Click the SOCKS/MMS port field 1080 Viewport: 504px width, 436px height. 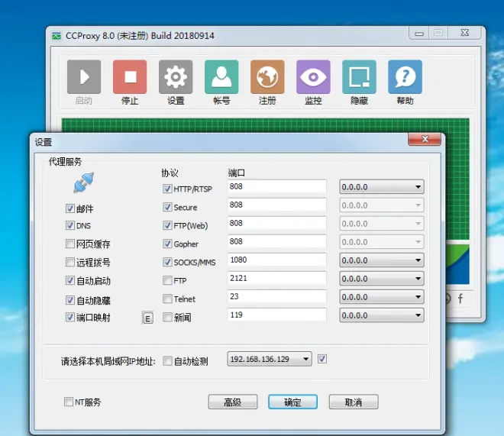[276, 260]
